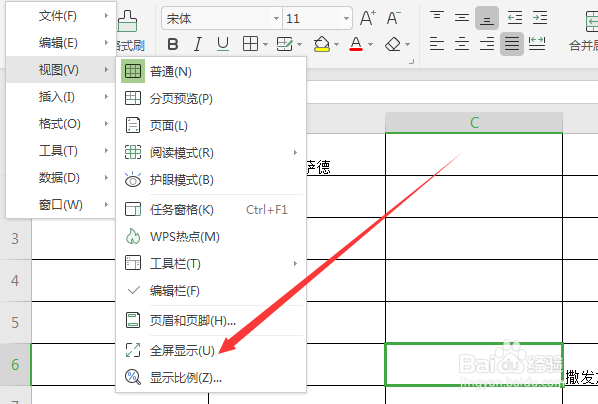Click the increase indent icon
Viewport: 598px width, 404px height.
[540, 18]
